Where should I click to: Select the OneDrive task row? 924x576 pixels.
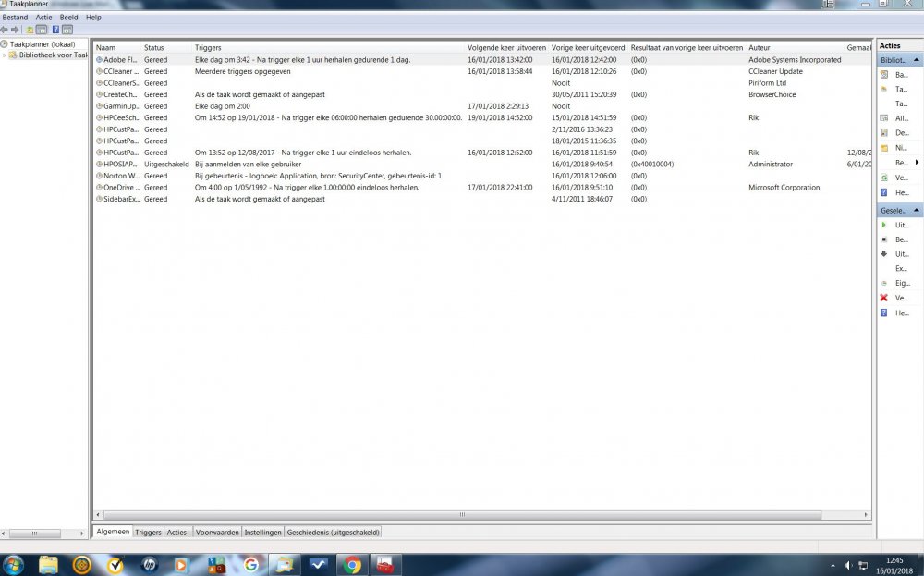[482, 188]
